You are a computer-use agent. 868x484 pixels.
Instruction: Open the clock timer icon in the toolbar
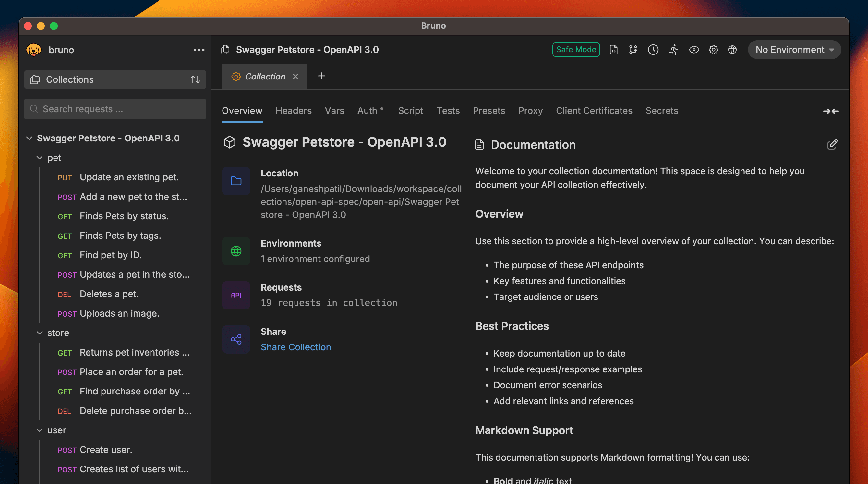(653, 50)
